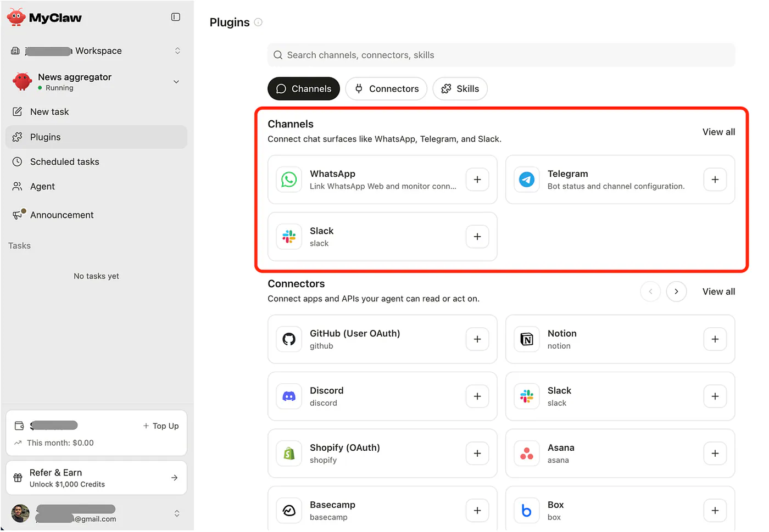
Task: Click the Telegram channel icon
Action: click(527, 180)
